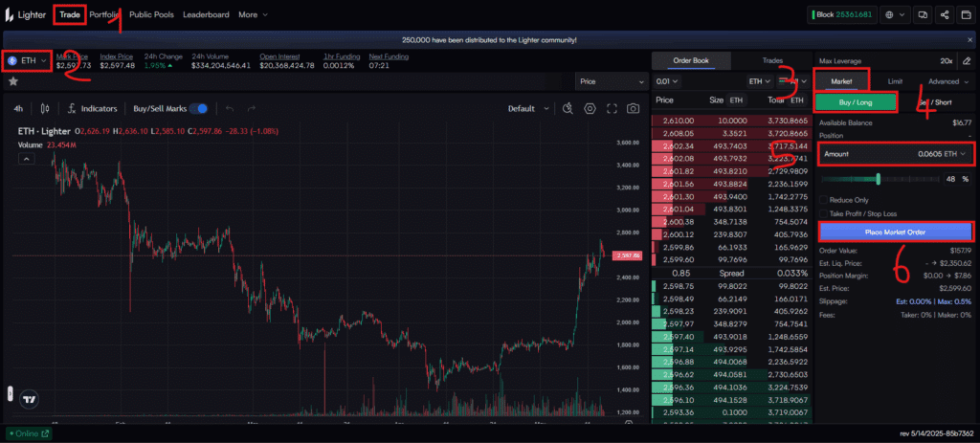Open the ETH market selector dropdown
Image resolution: width=980 pixels, height=443 pixels.
click(x=27, y=60)
